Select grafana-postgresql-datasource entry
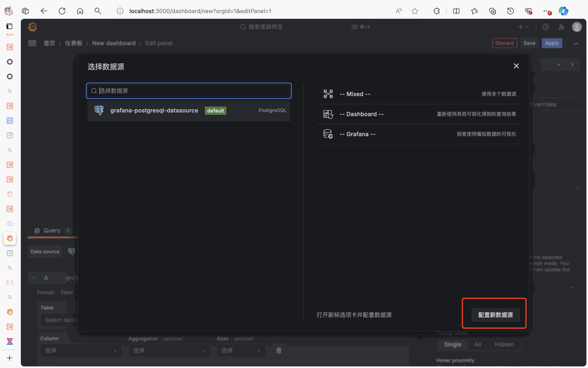 189,110
